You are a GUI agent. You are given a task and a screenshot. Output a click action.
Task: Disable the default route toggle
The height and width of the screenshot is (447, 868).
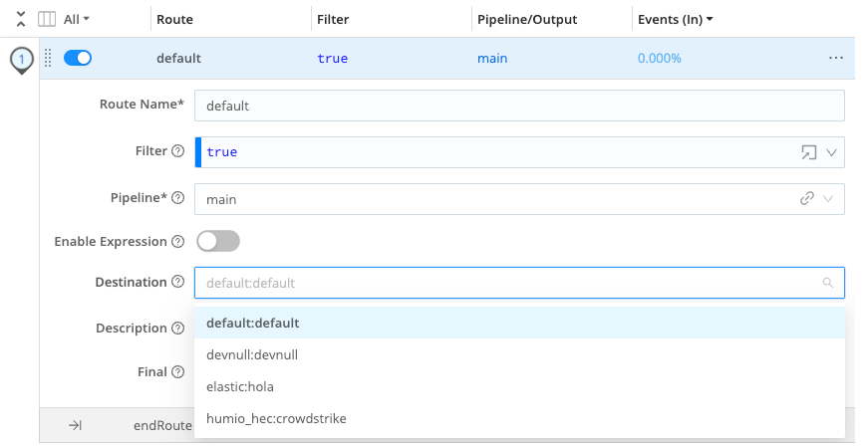pos(78,59)
